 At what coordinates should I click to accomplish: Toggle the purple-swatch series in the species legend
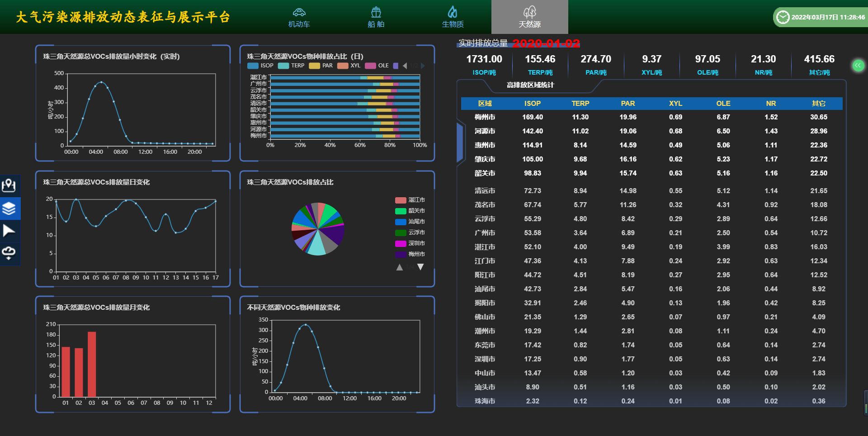(x=396, y=66)
